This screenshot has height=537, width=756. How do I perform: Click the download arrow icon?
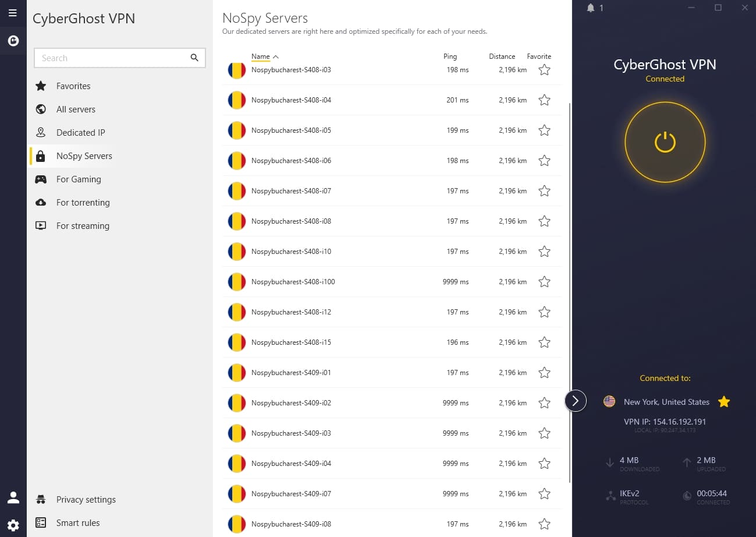click(x=609, y=463)
